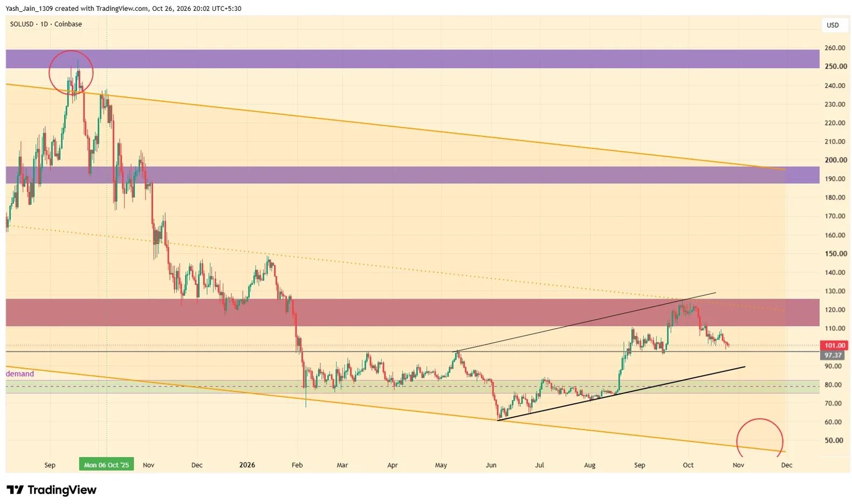Click the Sep label at the time axis start
The image size is (852, 504).
(50, 465)
